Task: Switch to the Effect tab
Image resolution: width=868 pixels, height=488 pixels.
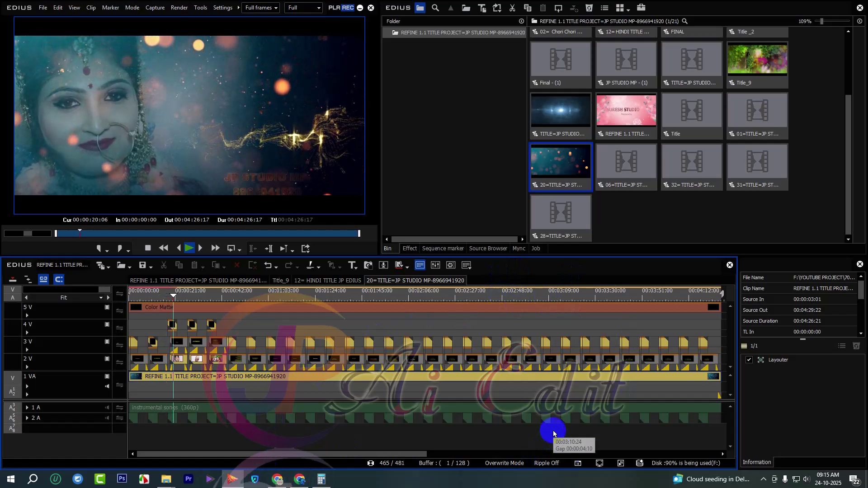Action: click(409, 249)
